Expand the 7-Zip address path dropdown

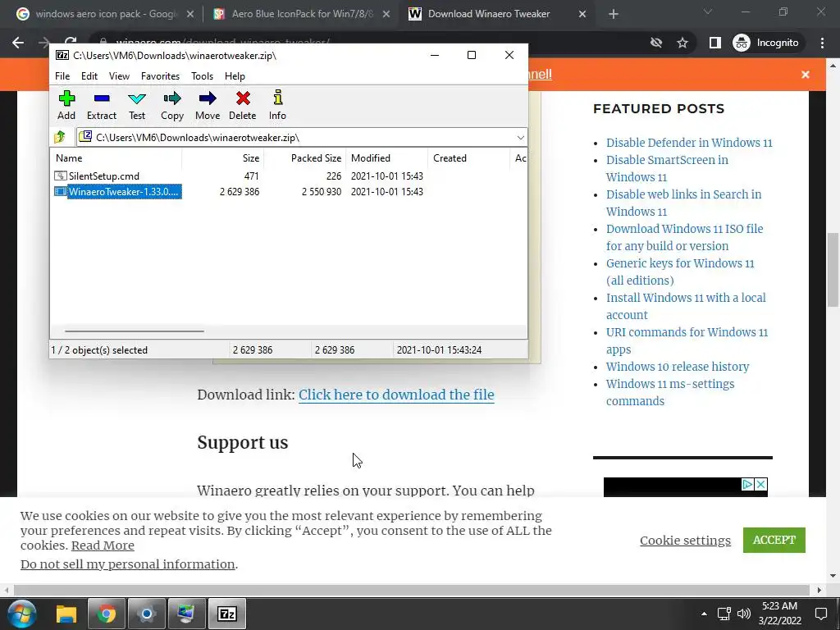pos(520,138)
